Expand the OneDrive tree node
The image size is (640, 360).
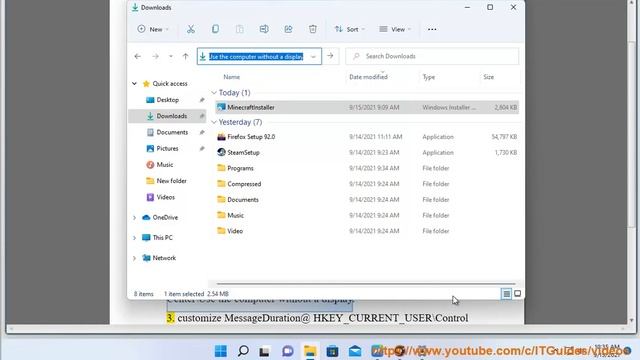[134, 218]
